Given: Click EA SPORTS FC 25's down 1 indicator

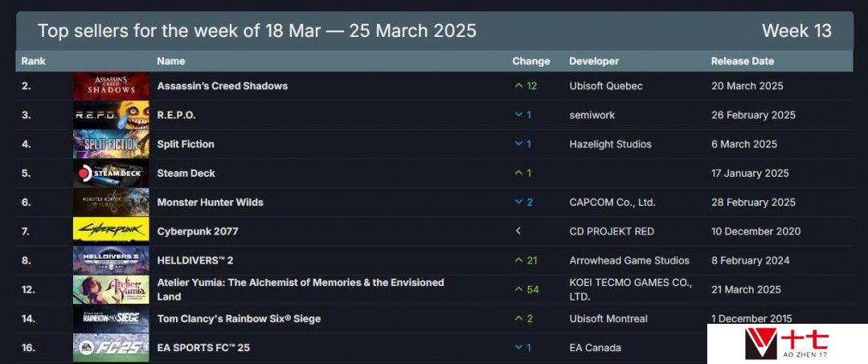Looking at the screenshot, I should 523,347.
